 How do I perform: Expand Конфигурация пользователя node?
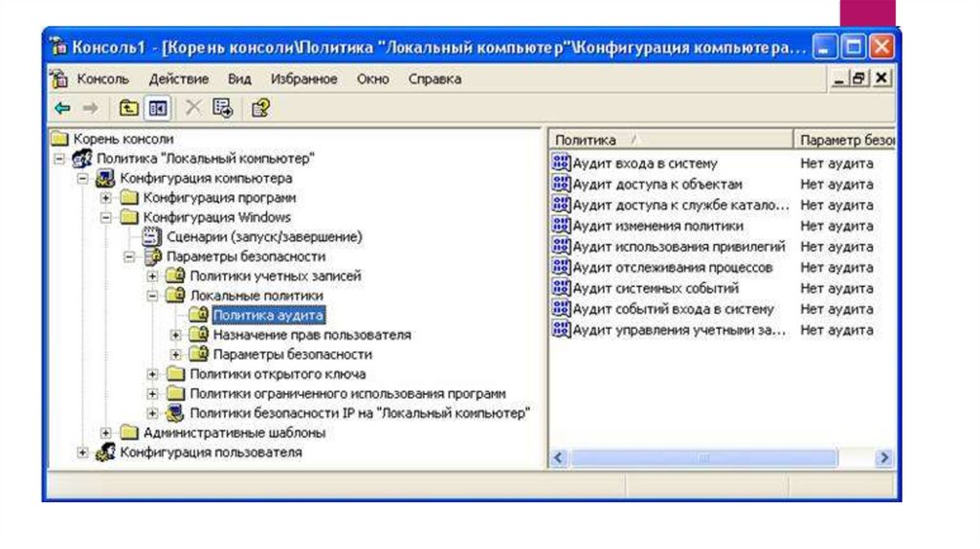click(x=82, y=452)
